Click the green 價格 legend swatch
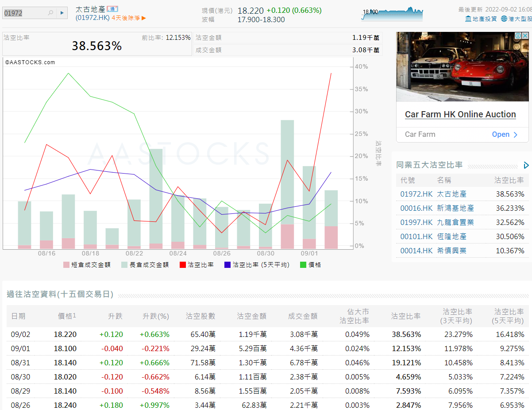 click(x=303, y=265)
